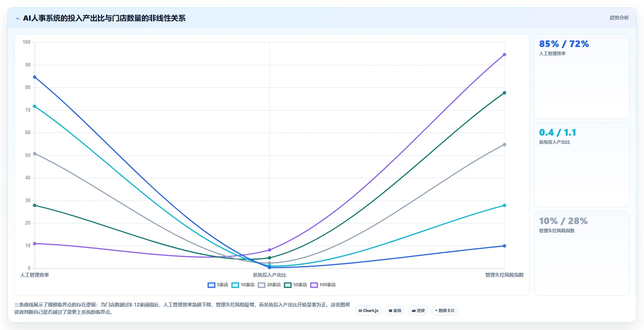The height and width of the screenshot is (330, 644).
Task: Click the y-axis value 50
Action: (28, 155)
